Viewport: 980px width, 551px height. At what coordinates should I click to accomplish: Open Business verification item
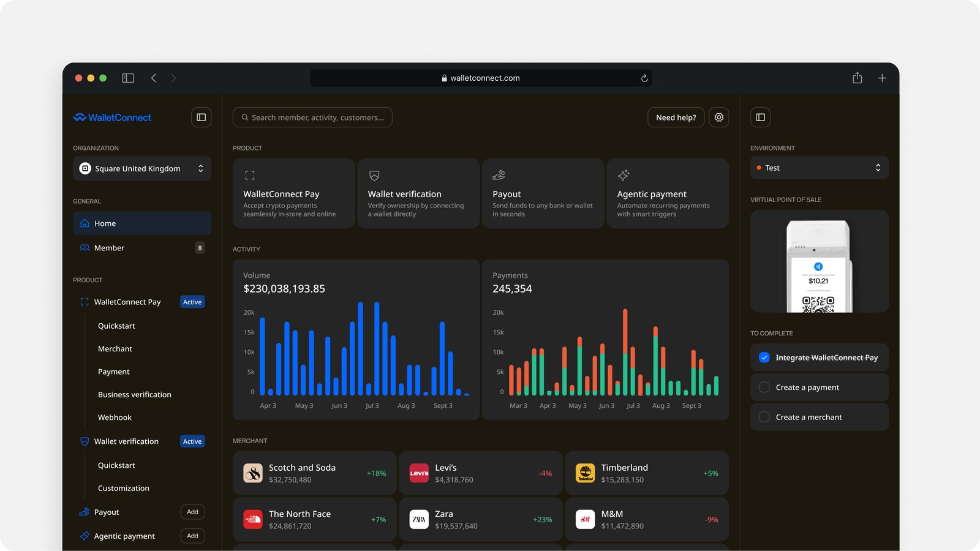click(135, 395)
